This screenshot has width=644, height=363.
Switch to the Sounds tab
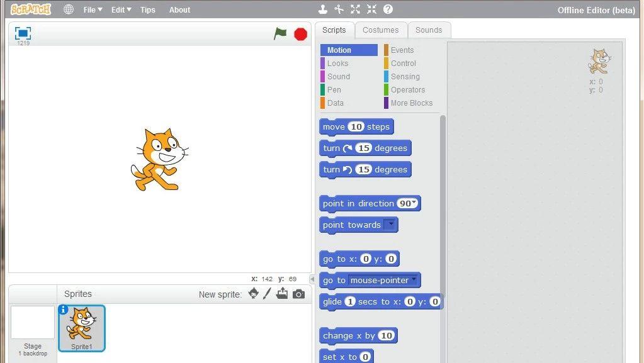coord(429,30)
